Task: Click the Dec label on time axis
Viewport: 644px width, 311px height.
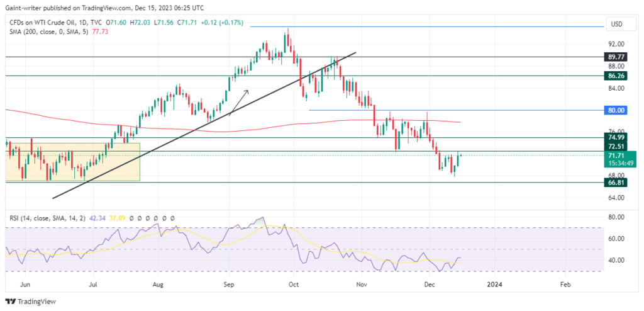Action: [x=430, y=285]
